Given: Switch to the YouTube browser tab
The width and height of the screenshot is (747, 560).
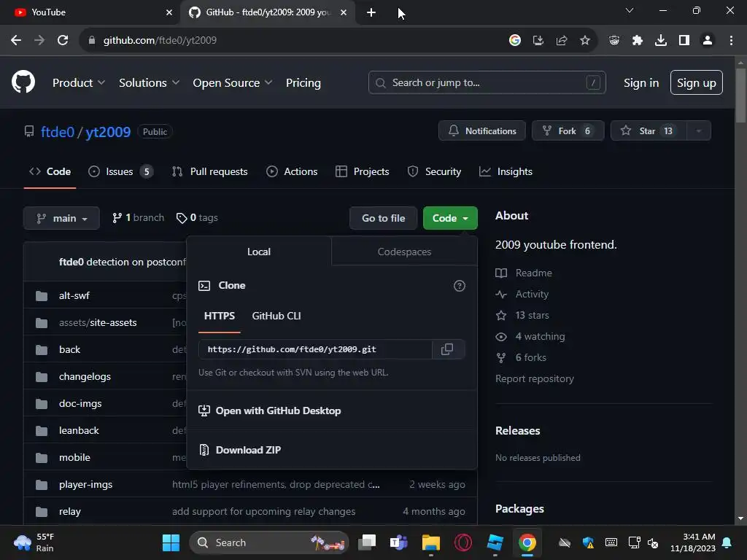Looking at the screenshot, I should (x=90, y=12).
